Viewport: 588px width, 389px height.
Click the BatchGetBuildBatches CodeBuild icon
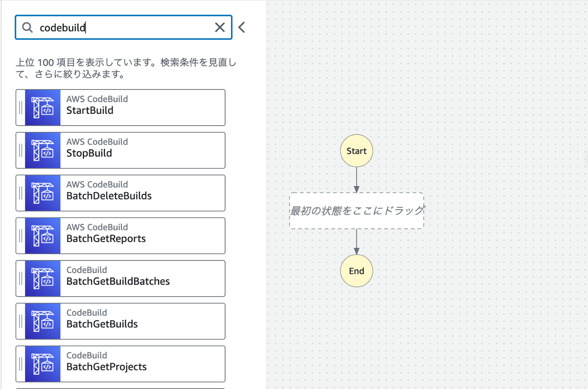coord(43,279)
